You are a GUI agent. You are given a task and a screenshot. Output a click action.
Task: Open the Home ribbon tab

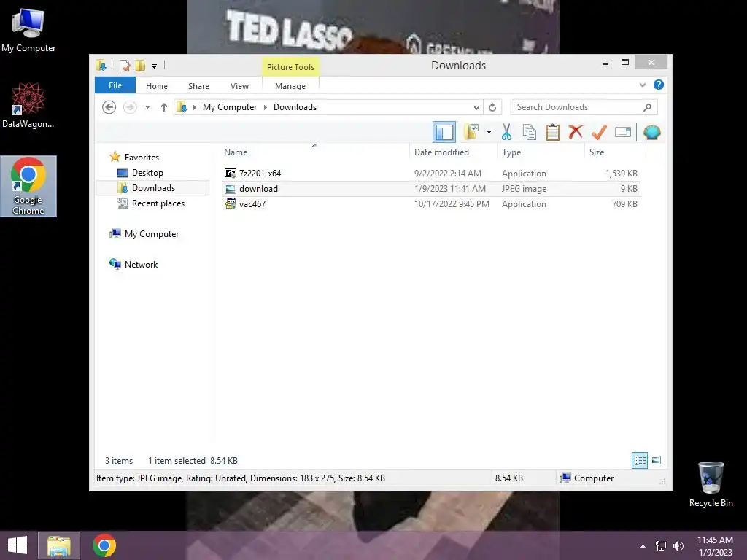click(x=157, y=86)
